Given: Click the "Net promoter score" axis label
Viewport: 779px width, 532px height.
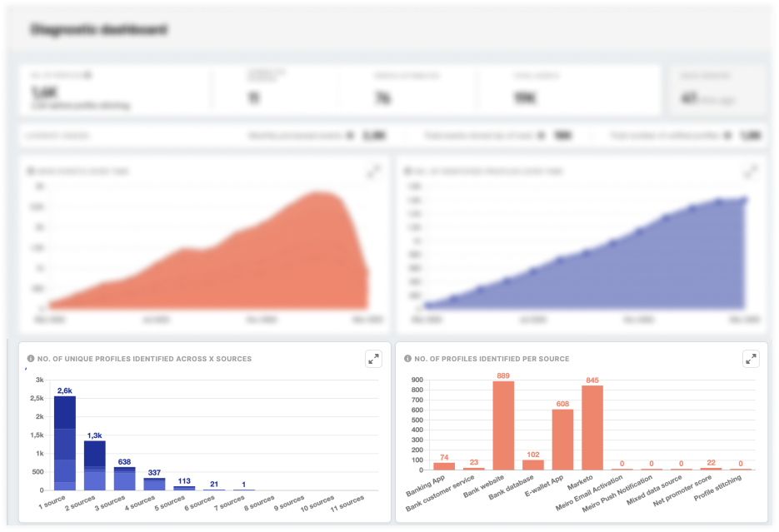Looking at the screenshot, I should click(x=682, y=491).
